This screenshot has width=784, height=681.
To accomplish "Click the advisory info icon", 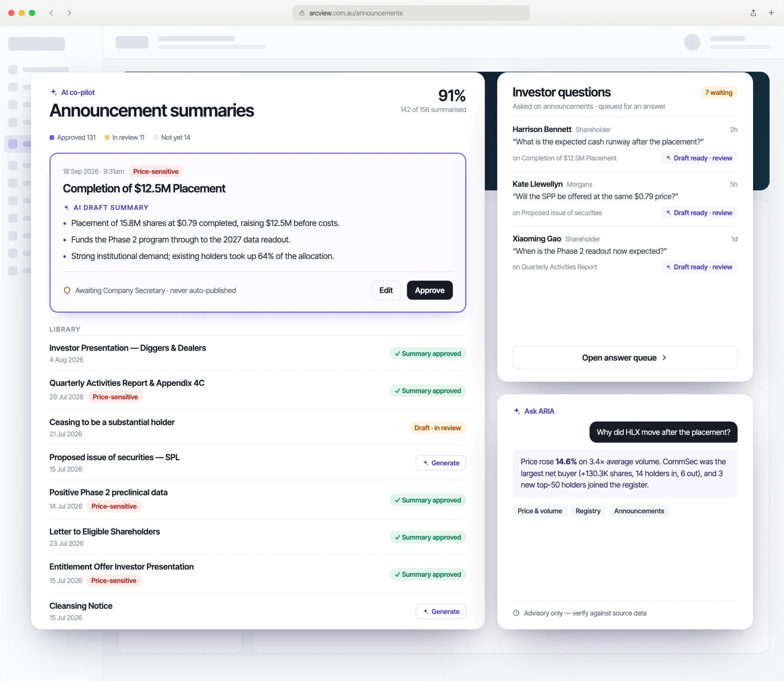I will (516, 613).
